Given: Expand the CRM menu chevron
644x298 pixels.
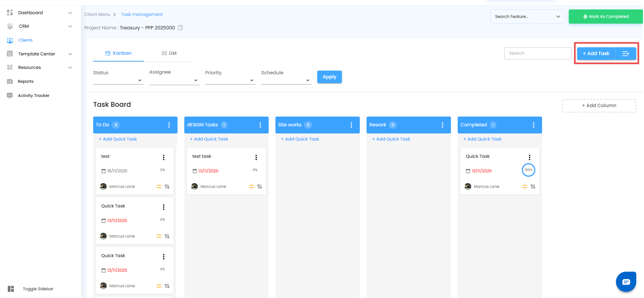Looking at the screenshot, I should coord(70,26).
